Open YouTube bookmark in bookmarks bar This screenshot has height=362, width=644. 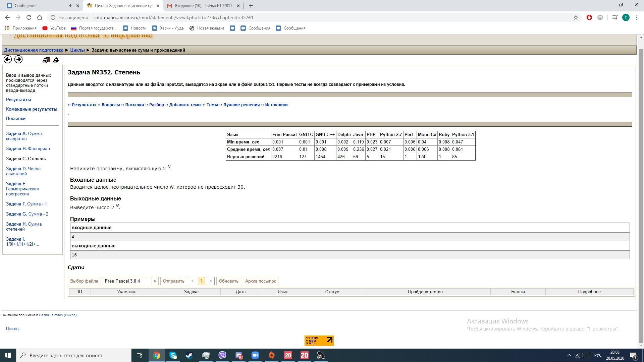pos(54,28)
